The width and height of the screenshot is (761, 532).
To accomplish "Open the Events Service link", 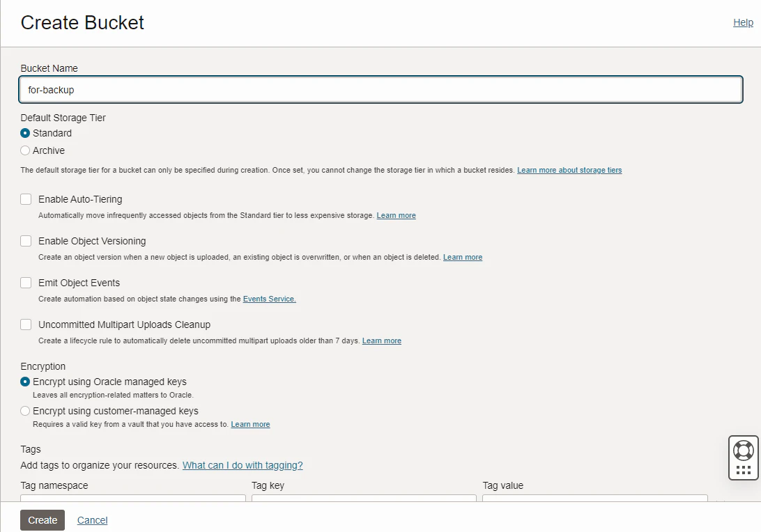I will tap(270, 299).
